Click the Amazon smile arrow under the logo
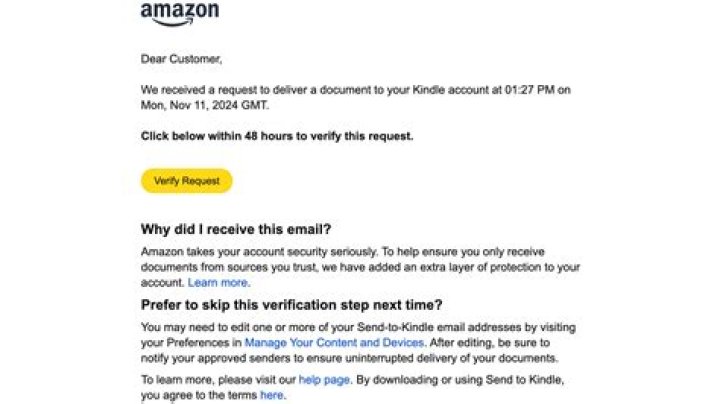This screenshot has height=404, width=720. tap(170, 22)
